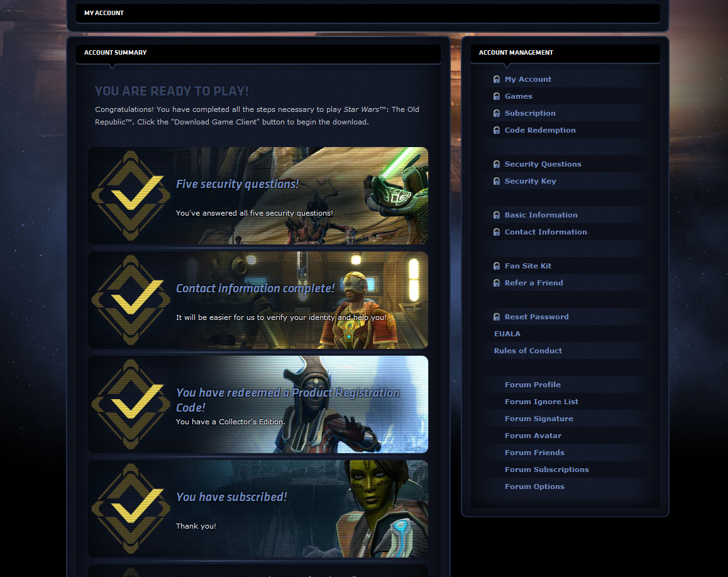
Task: Select Forum Signature option
Action: tap(538, 419)
